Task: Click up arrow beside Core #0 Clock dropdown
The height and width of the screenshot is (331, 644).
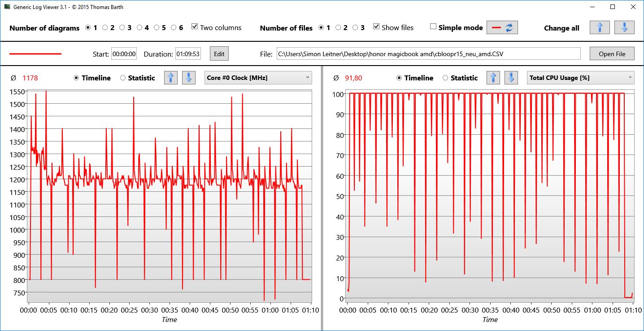Action: [x=171, y=78]
